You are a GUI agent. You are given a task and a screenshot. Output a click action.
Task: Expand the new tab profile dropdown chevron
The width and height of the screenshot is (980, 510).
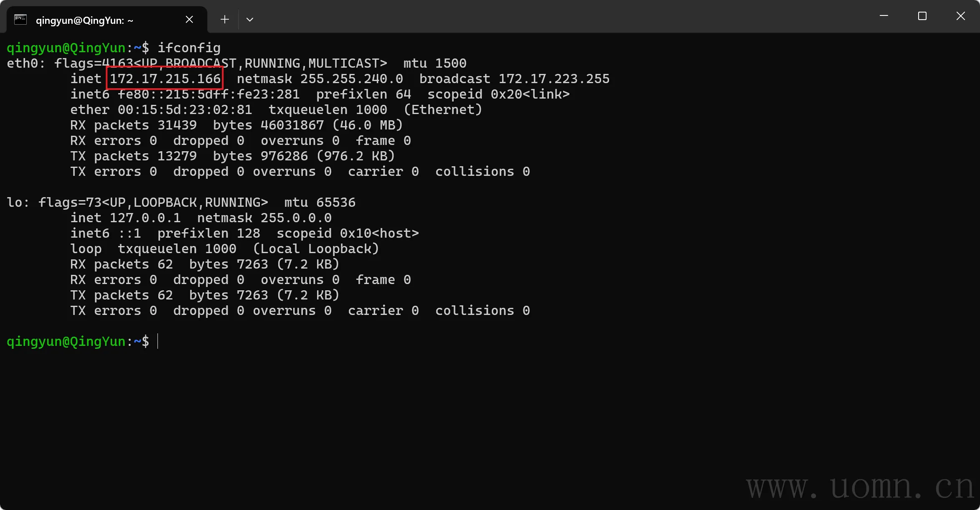(250, 20)
